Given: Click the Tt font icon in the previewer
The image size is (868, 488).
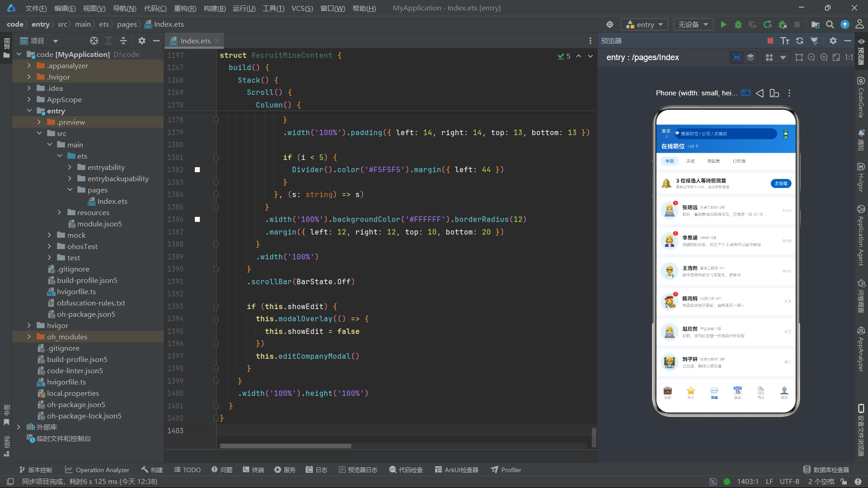Looking at the screenshot, I should point(785,41).
